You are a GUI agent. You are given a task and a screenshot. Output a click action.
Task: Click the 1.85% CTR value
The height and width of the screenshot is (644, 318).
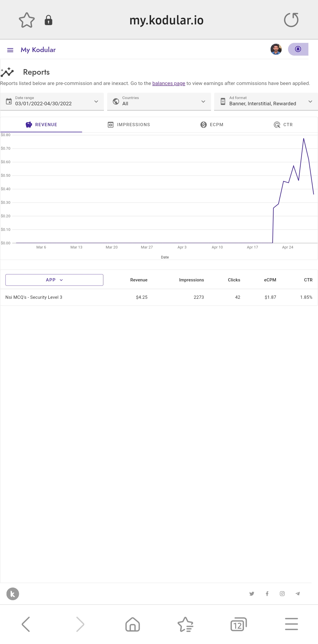[x=307, y=297]
